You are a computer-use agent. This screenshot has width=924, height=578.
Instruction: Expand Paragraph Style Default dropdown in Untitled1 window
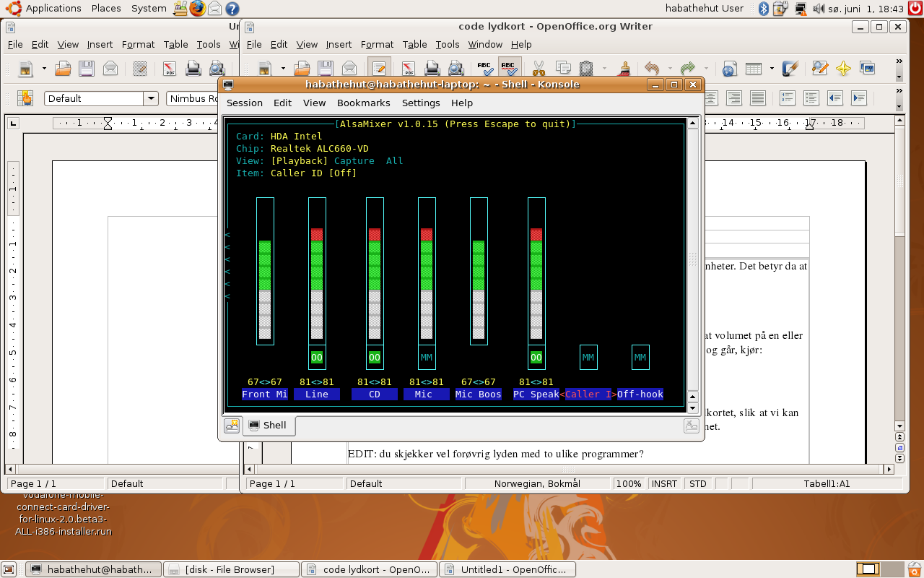pyautogui.click(x=151, y=98)
